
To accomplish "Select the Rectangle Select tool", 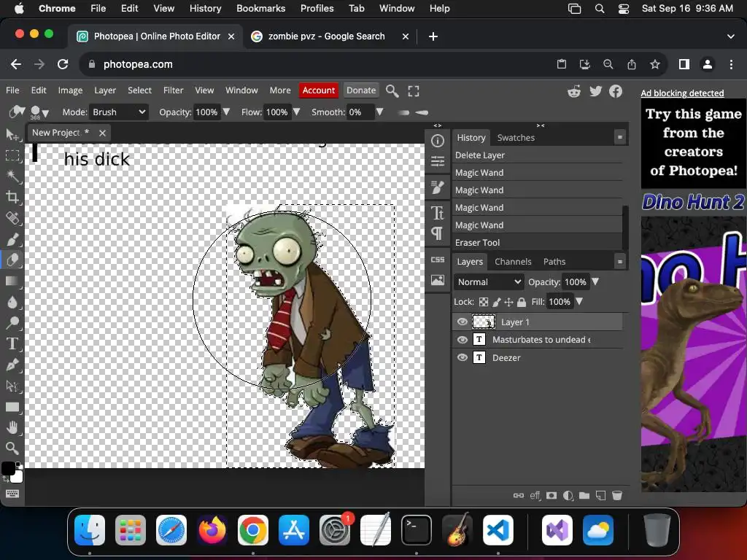I will (12, 155).
